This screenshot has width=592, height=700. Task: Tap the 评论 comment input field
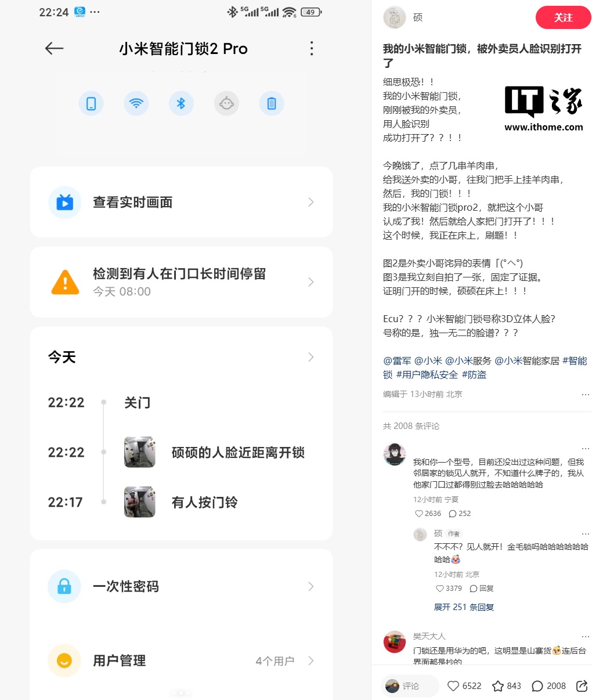(x=410, y=685)
